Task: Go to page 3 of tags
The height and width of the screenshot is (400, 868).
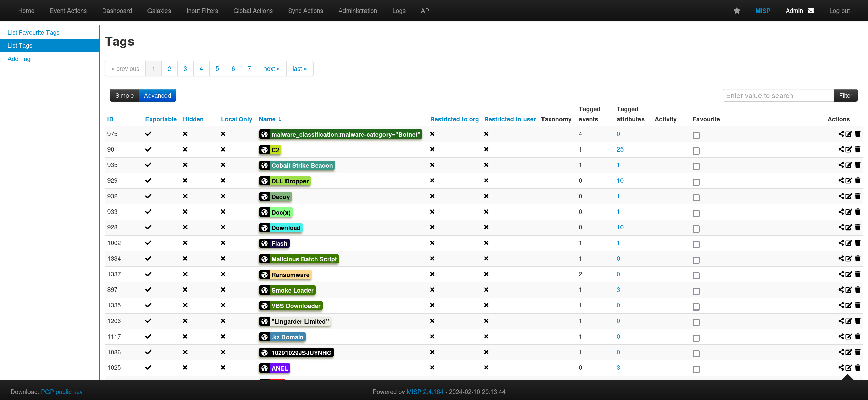Action: pos(185,69)
